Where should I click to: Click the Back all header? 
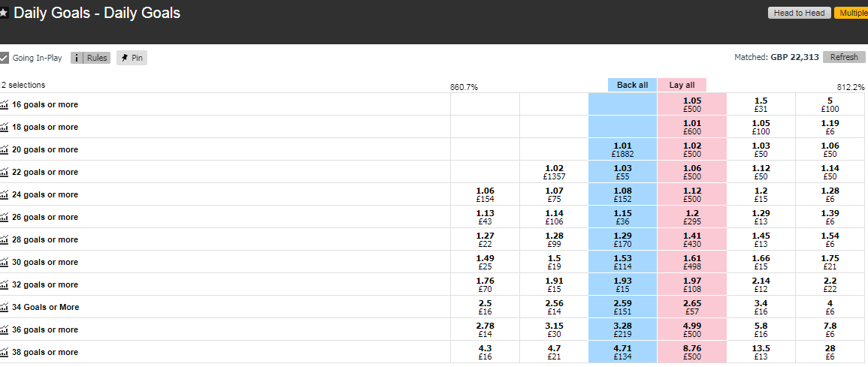(x=632, y=85)
